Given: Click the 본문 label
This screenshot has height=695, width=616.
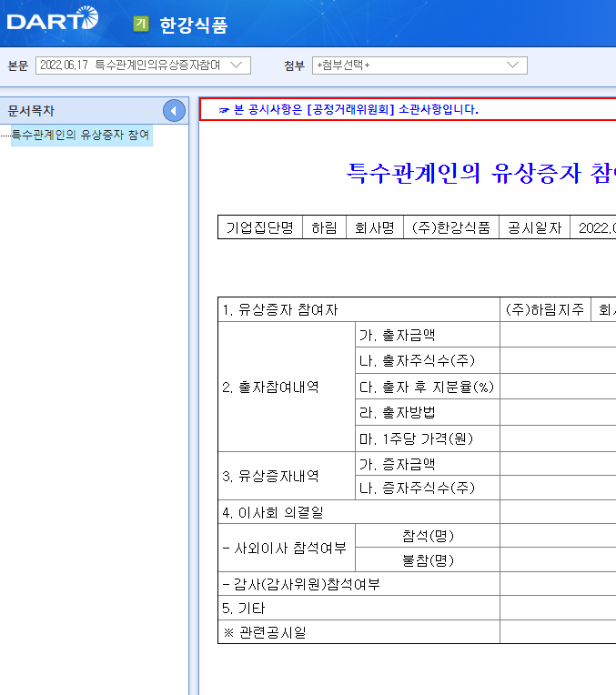Looking at the screenshot, I should (x=18, y=65).
